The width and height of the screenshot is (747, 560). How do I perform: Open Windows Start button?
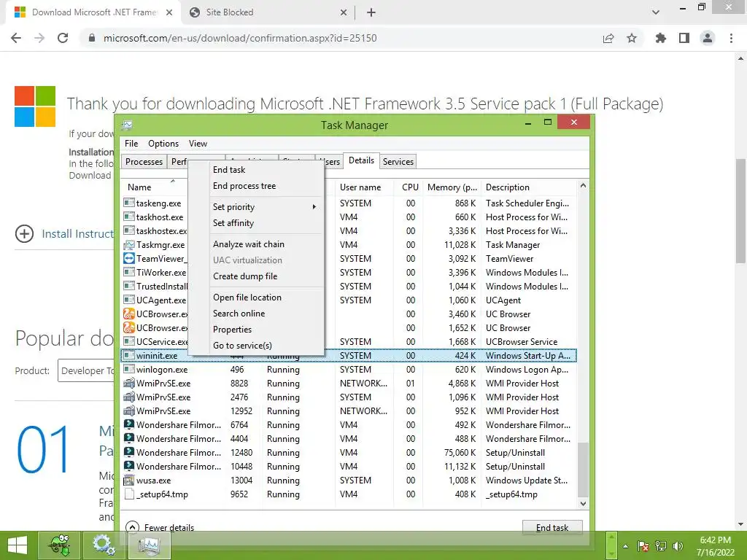[18, 545]
